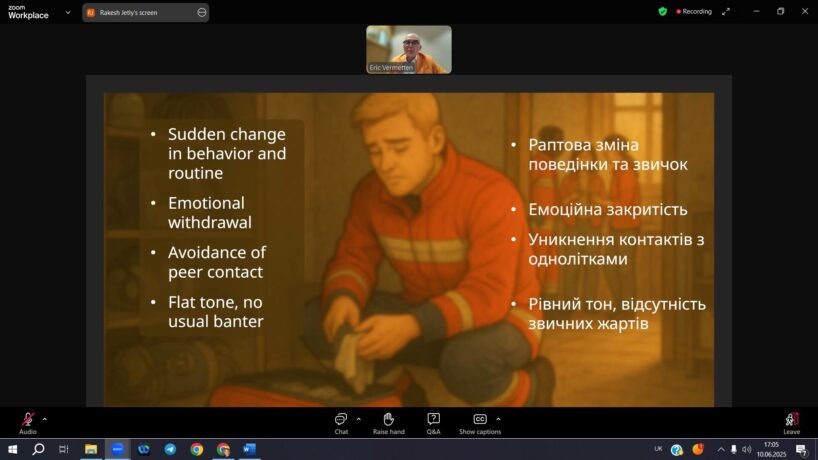818x460 pixels.
Task: Click the volume icon in system tray
Action: [x=746, y=449]
